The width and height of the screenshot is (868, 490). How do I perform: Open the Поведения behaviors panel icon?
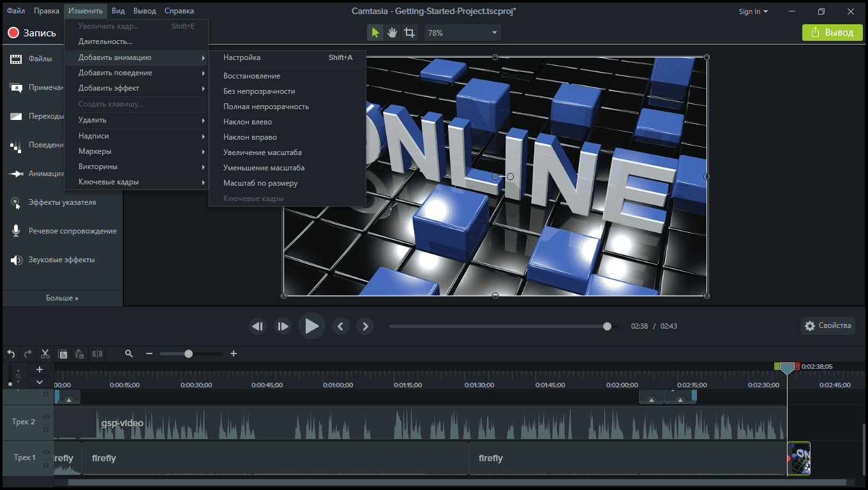(x=17, y=145)
